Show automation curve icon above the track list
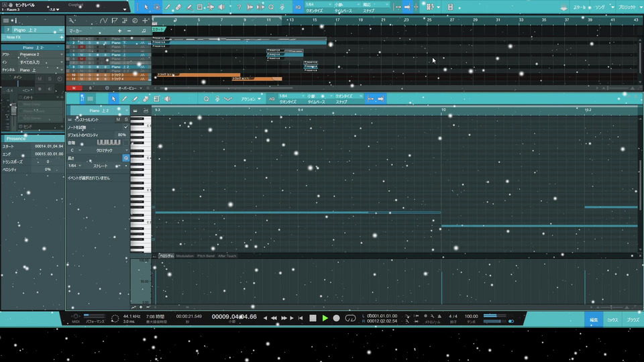Viewport: 644px width, 362px height. pos(103,21)
